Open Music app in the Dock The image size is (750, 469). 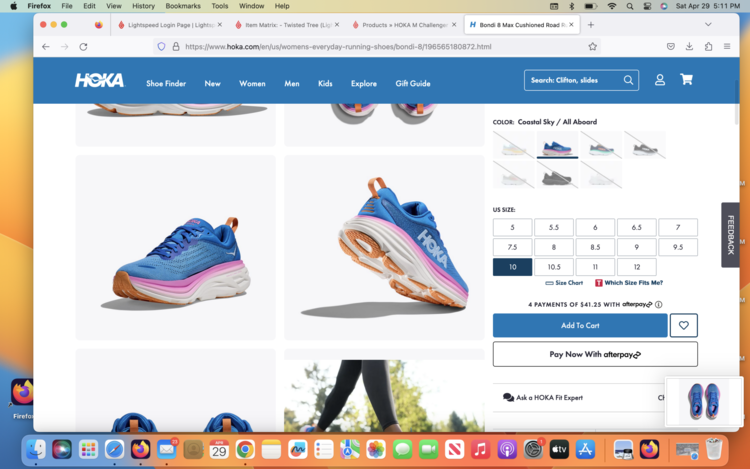click(481, 449)
